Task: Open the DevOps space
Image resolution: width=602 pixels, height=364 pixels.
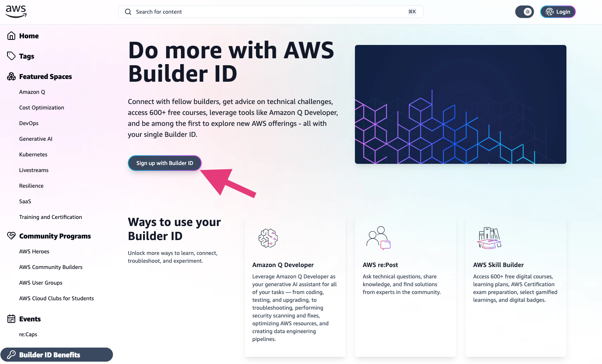Action: (29, 123)
